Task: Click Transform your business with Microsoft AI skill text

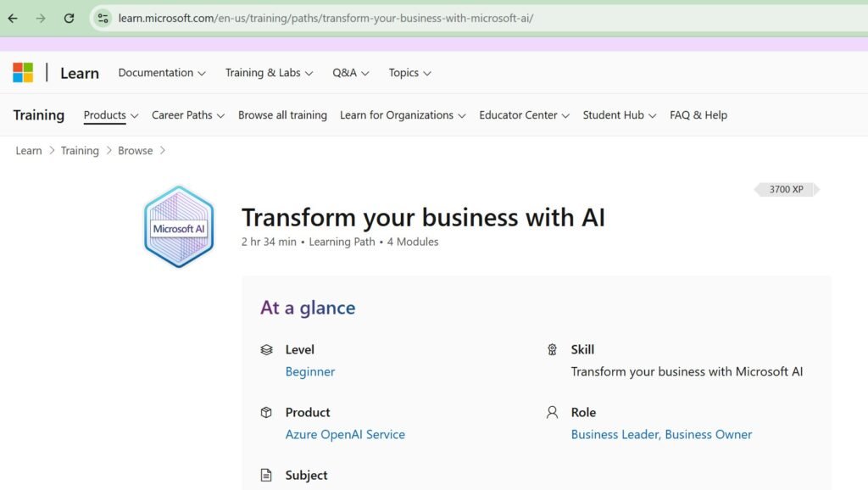Action: point(687,371)
